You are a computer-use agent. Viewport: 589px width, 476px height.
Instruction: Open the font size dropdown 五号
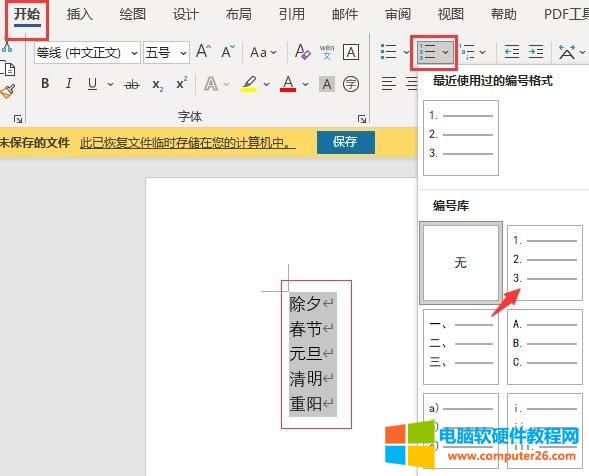(x=166, y=53)
